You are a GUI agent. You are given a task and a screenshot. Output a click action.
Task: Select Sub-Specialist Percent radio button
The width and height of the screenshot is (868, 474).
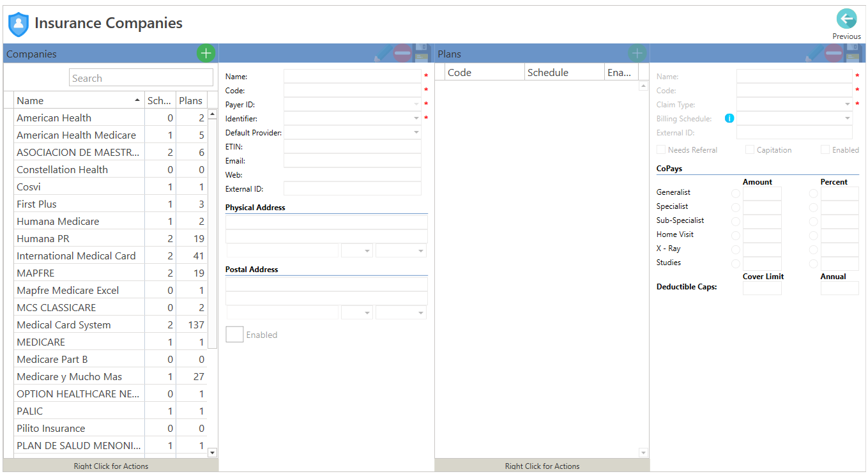pyautogui.click(x=814, y=221)
